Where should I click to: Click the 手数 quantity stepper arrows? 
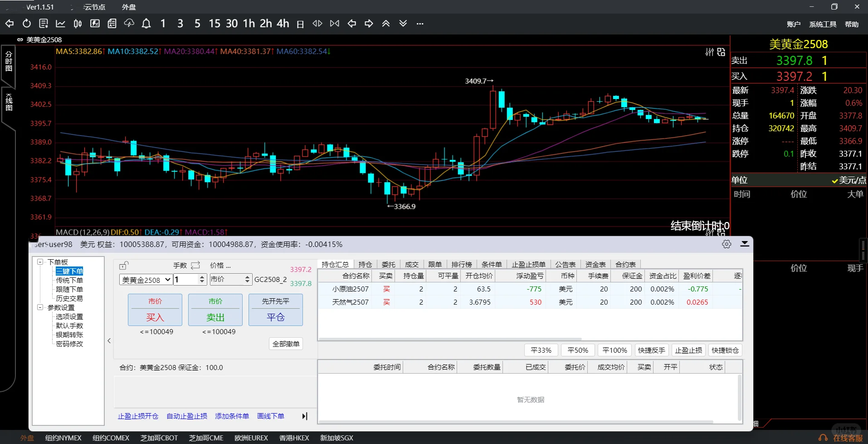(x=202, y=280)
